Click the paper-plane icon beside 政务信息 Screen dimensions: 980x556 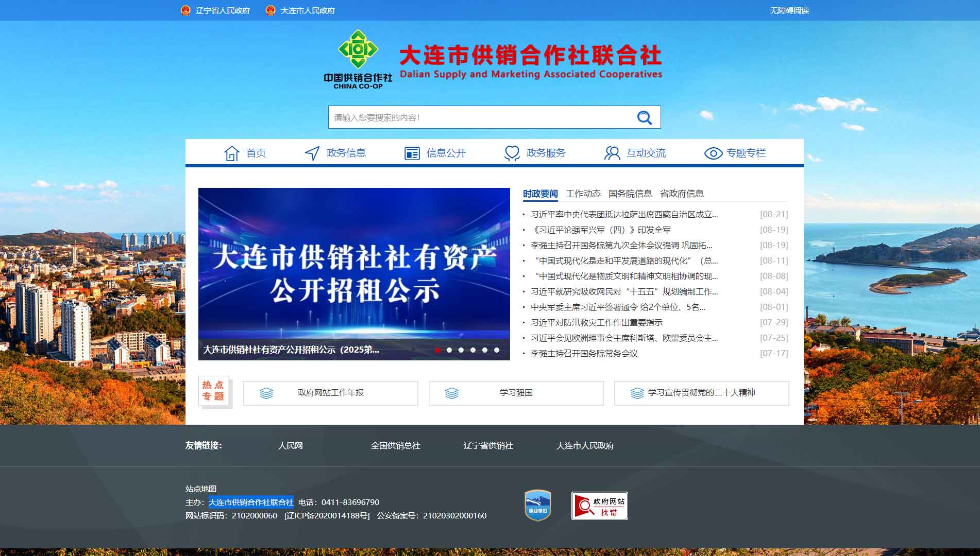coord(312,153)
